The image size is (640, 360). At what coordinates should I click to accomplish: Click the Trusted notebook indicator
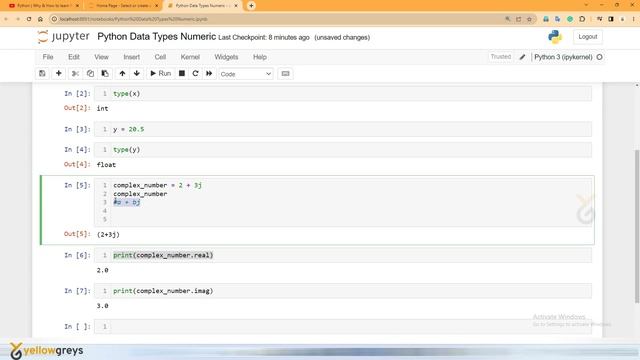(x=500, y=57)
